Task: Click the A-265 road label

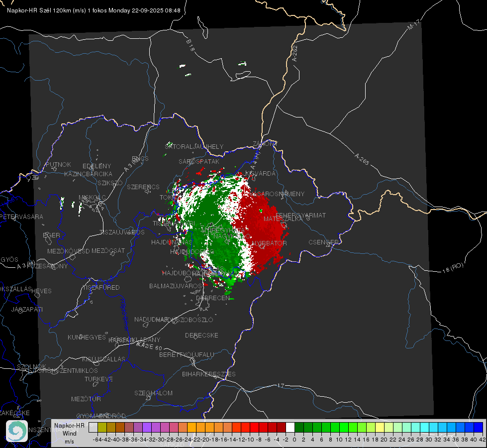Action: [362, 159]
